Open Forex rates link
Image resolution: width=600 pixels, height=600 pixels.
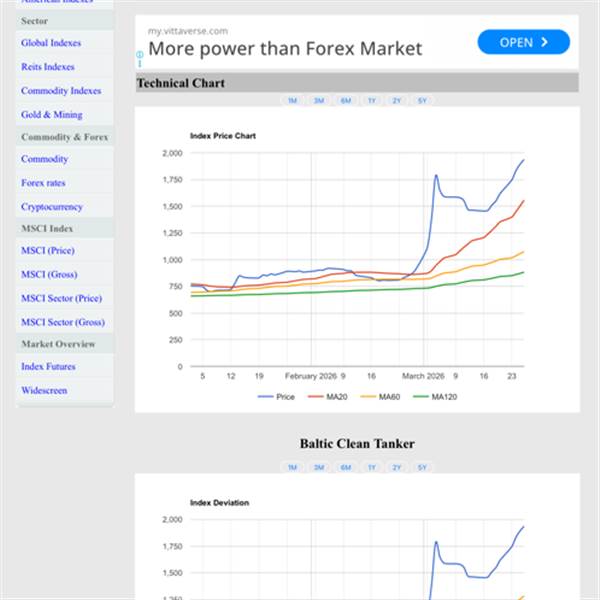(x=44, y=183)
